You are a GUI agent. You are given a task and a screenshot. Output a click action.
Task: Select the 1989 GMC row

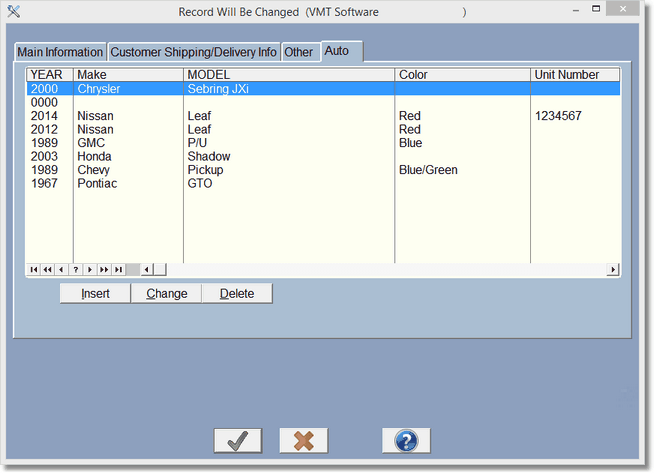tap(323, 143)
